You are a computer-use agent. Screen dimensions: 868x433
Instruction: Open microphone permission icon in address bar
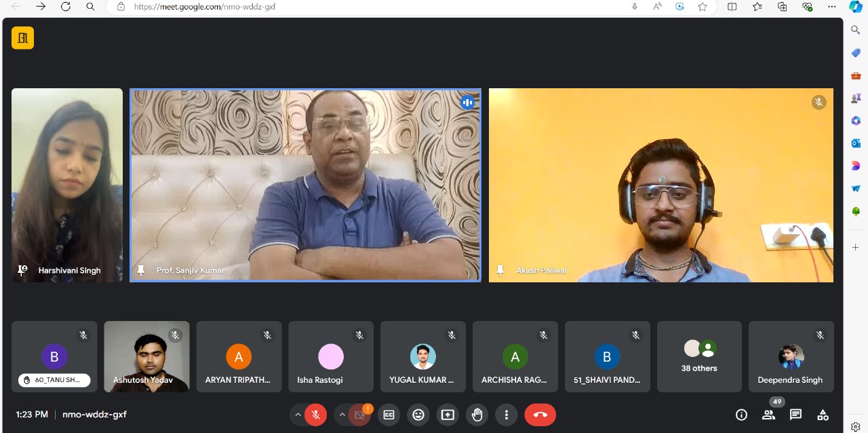[x=635, y=7]
